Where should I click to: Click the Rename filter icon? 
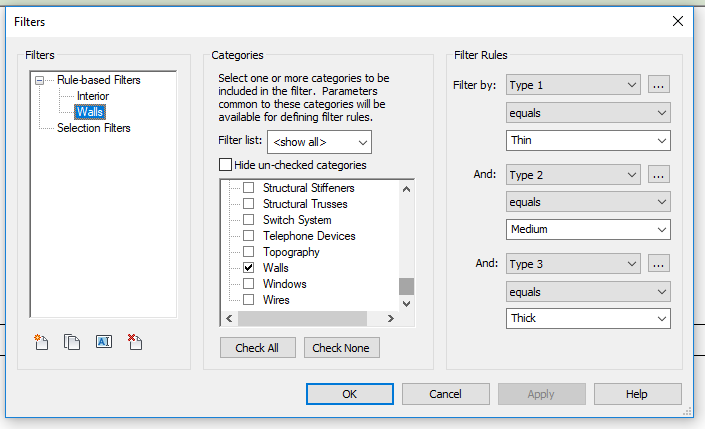pyautogui.click(x=103, y=342)
